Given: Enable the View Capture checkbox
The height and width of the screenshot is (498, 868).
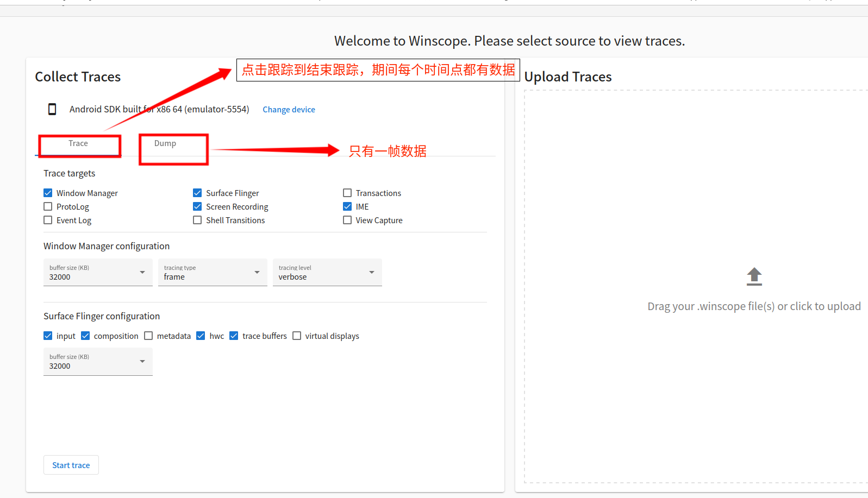Looking at the screenshot, I should point(347,220).
